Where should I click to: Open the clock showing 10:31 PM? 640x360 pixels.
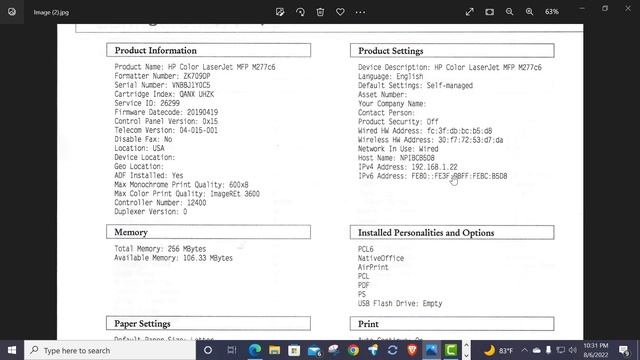pos(596,350)
